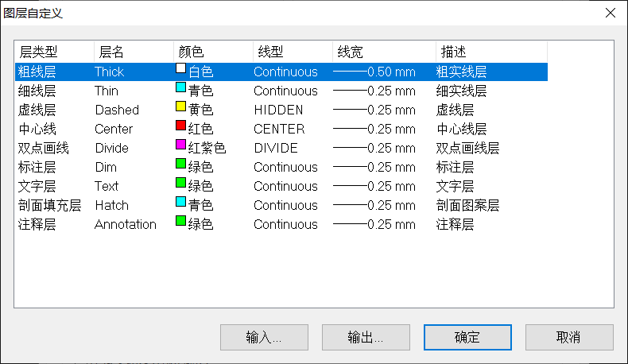
Task: Select the 剖面填充层 row
Action: pyautogui.click(x=281, y=205)
